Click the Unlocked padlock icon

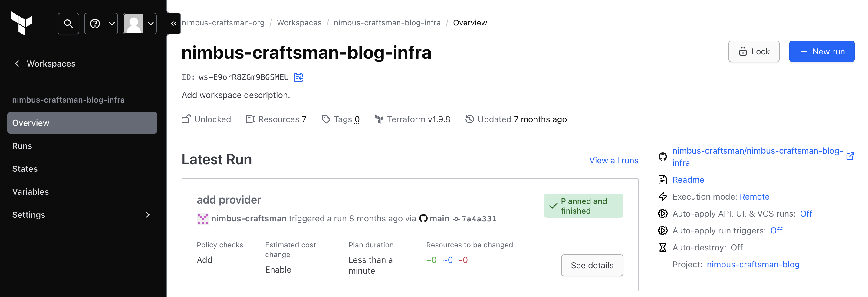click(186, 119)
